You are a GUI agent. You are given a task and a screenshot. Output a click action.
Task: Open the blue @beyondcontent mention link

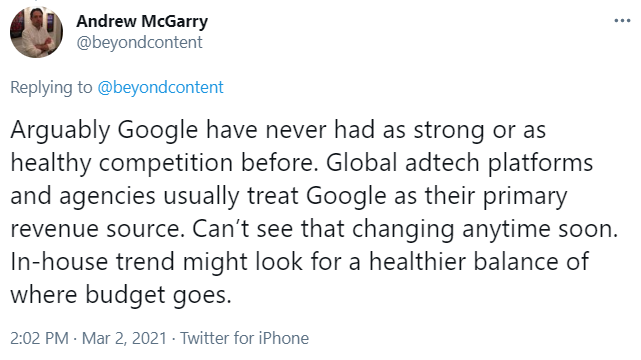[160, 87]
